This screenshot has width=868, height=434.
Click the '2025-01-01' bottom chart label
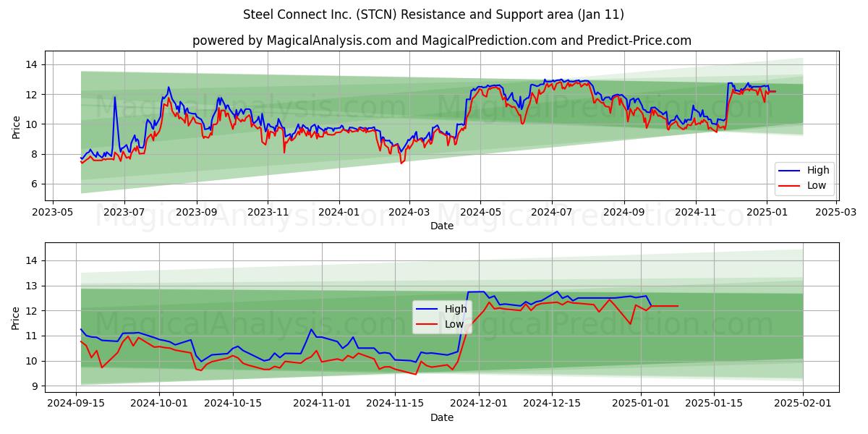[x=641, y=404]
